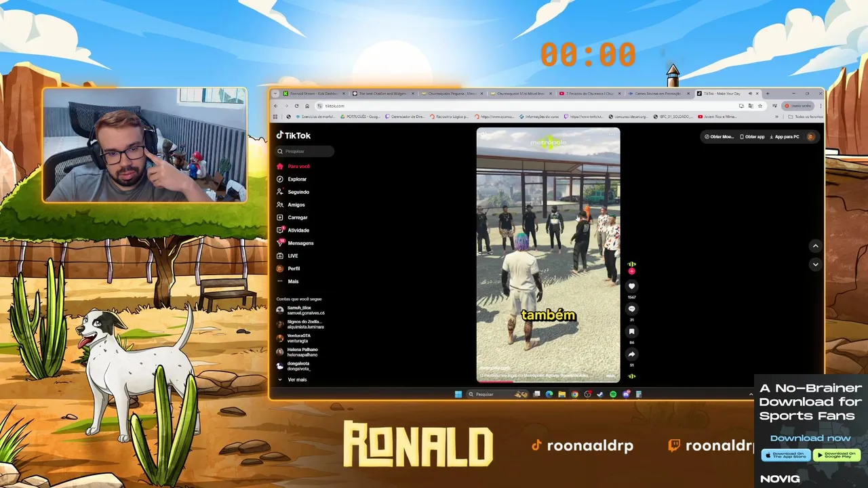The image size is (868, 488).
Task: Bookmark this page with the star icon
Action: 760,106
